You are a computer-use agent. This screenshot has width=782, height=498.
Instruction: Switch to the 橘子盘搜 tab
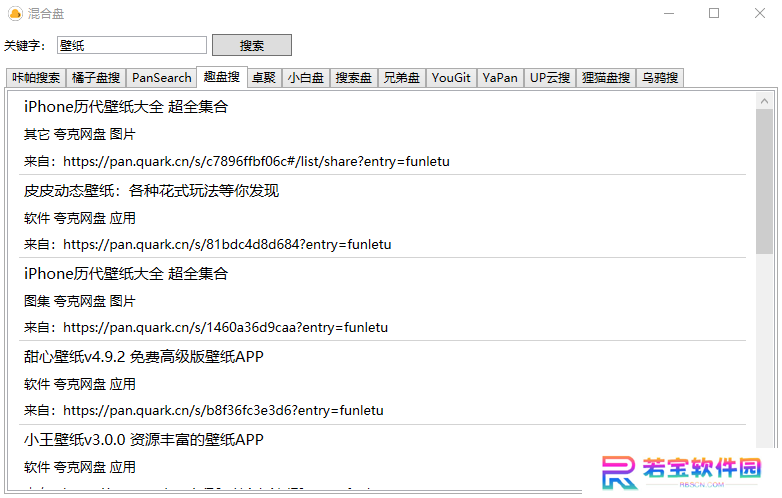(x=96, y=78)
